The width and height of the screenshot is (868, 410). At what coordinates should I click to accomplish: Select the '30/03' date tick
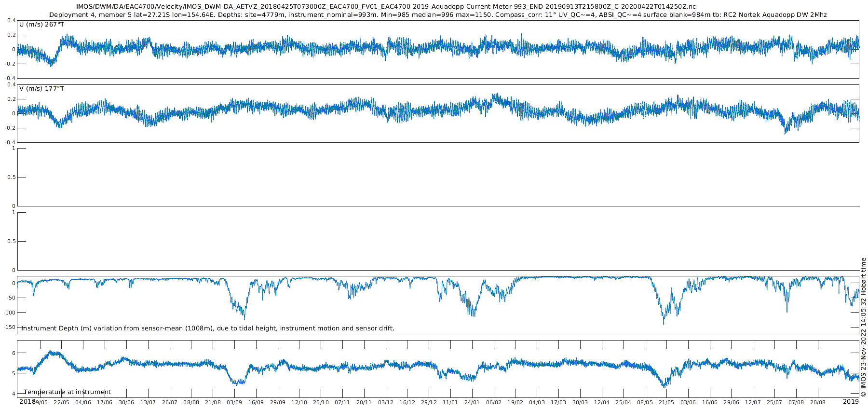pyautogui.click(x=580, y=402)
